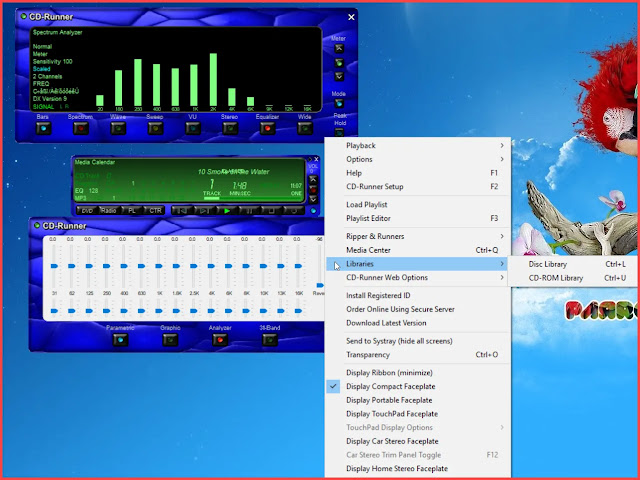Viewport: 640px width, 480px height.
Task: Click the green status light in the analyzer title
Action: pyautogui.click(x=23, y=16)
